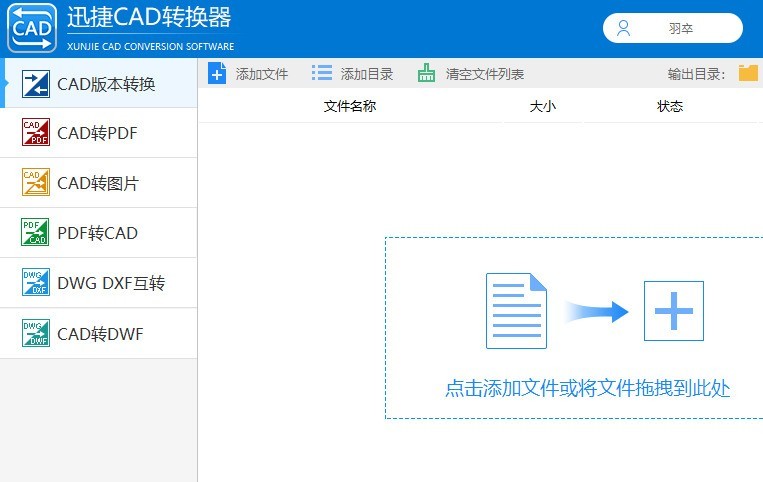Click 点击添加文件或将文件拖拽到此处 link text
Image resolution: width=763 pixels, height=482 pixels.
coord(588,389)
